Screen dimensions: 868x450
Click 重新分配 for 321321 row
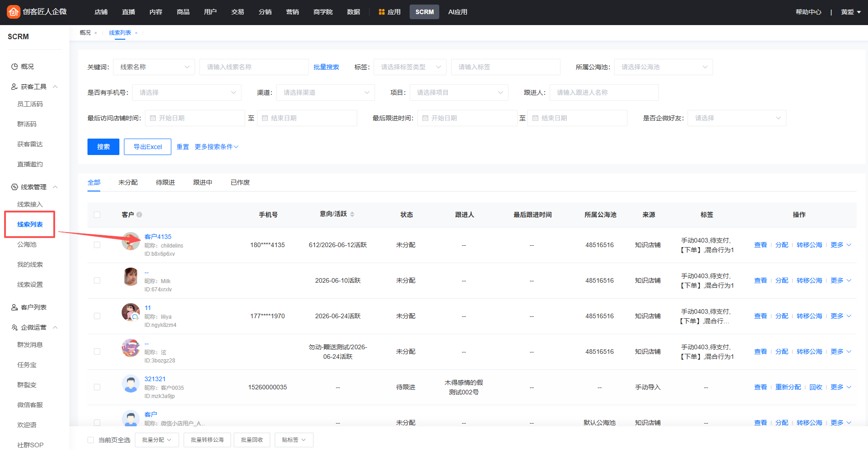pos(788,387)
